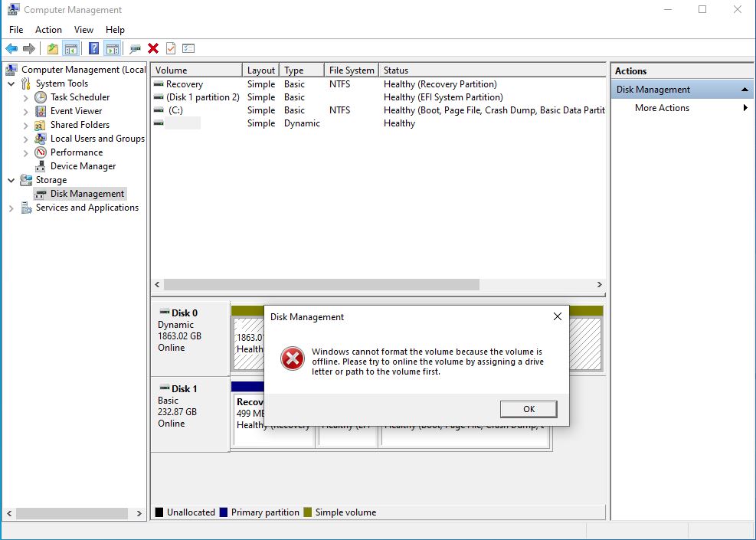Click the Unallocated black legend swatch
The width and height of the screenshot is (756, 540).
click(x=159, y=512)
